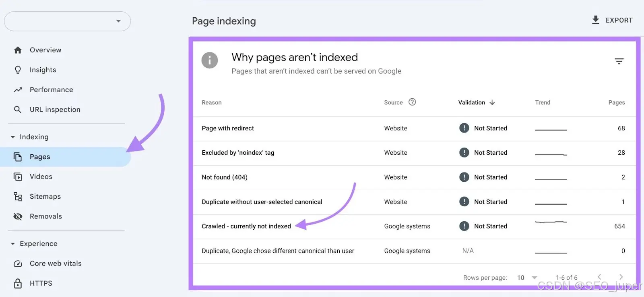Image resolution: width=644 pixels, height=297 pixels.
Task: Open the Not found (404) reason
Action: (225, 177)
